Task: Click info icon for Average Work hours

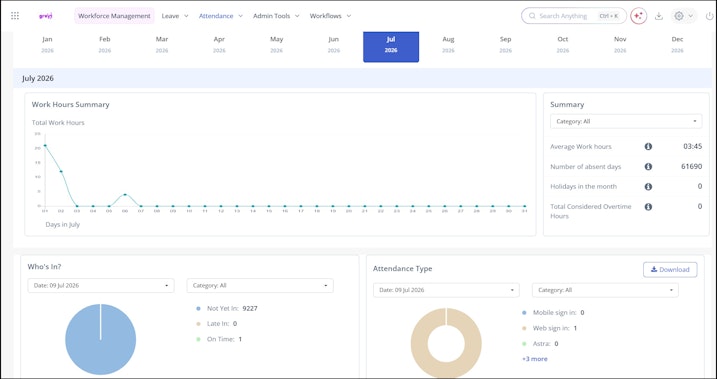Action: (648, 147)
